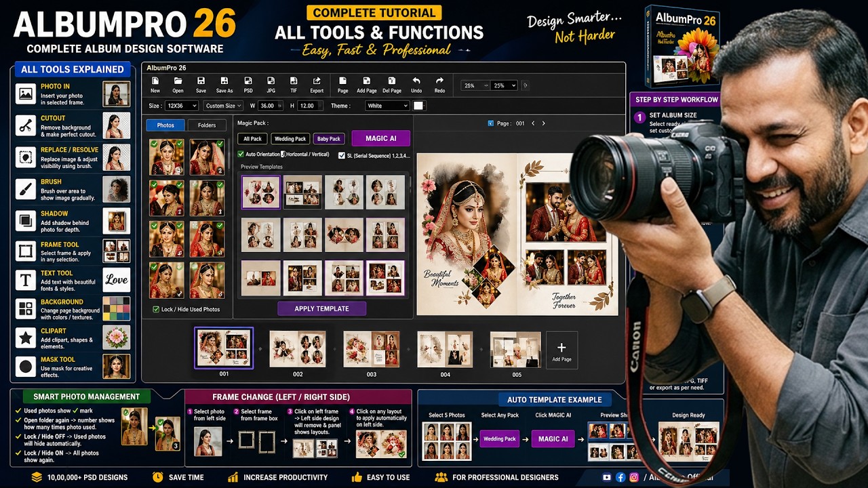
Task: Toggle Auto Orientation checkbox
Action: point(241,155)
